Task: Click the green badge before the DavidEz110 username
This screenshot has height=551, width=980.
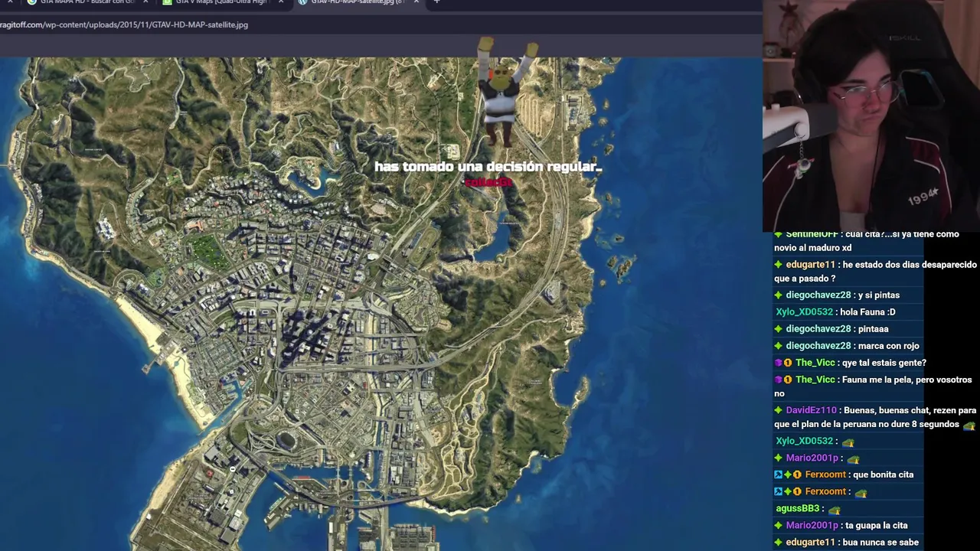Action: (x=779, y=410)
